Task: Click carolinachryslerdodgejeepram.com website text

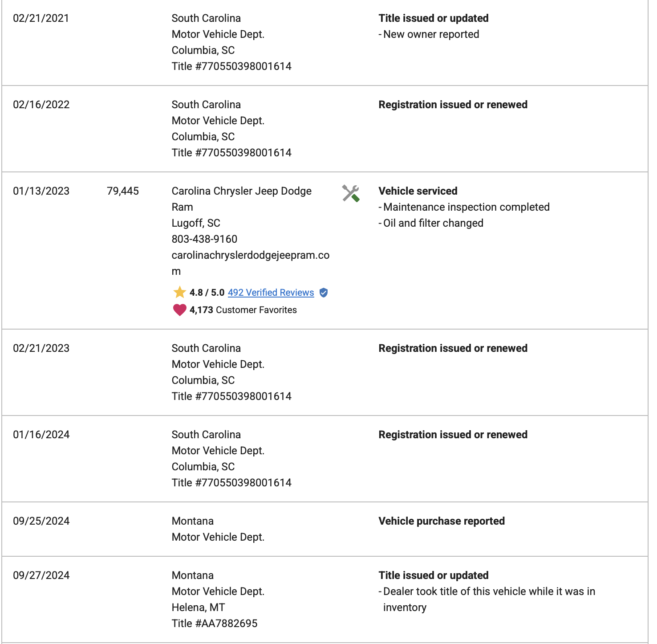Action: (251, 263)
